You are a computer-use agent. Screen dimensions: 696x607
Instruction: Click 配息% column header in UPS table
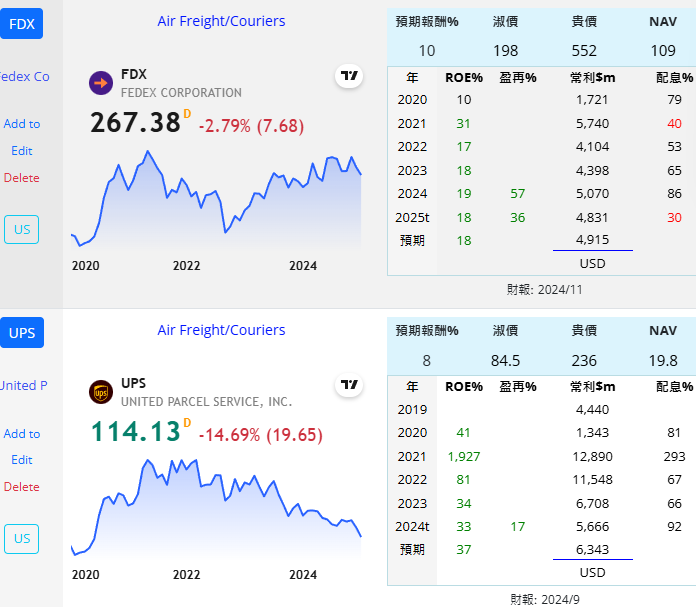click(x=675, y=387)
